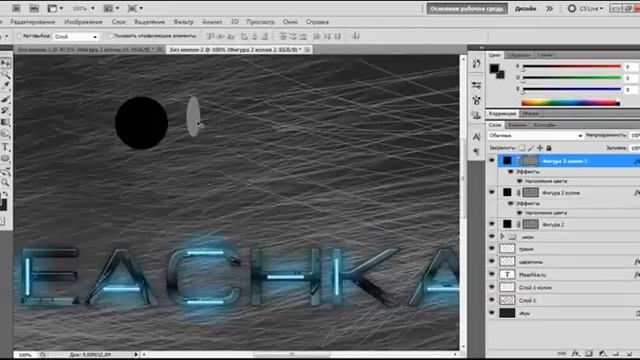The height and width of the screenshot is (360, 640).
Task: Click the B blue color slider
Action: click(x=571, y=89)
